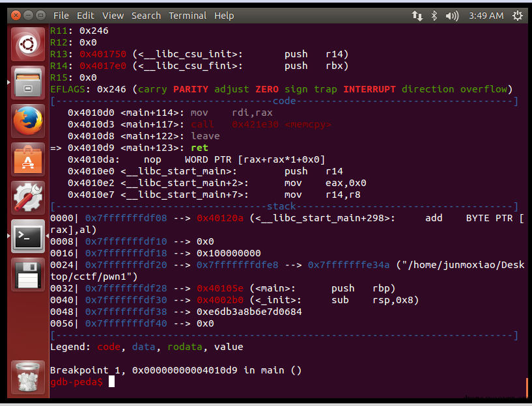Open the Edit menu

click(85, 16)
